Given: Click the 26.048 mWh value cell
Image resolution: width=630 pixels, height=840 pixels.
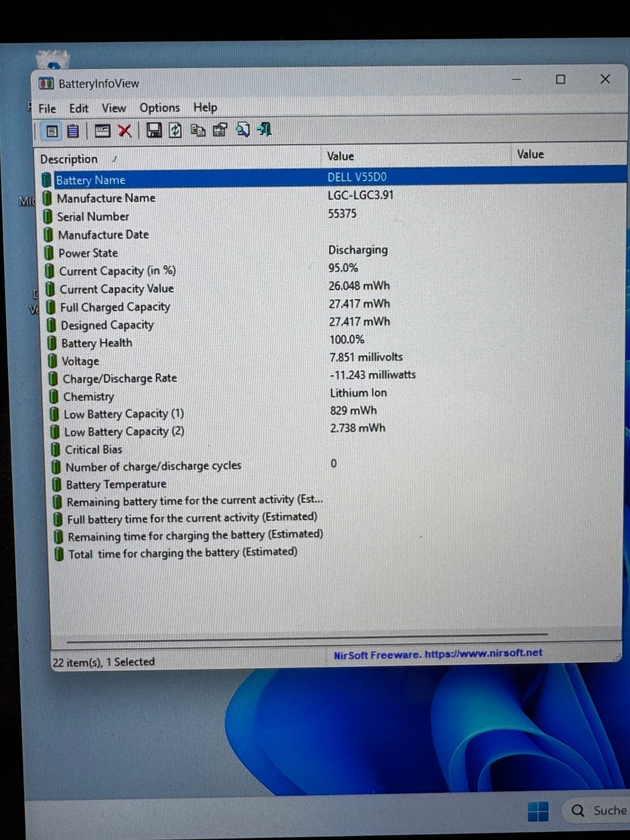Looking at the screenshot, I should (x=359, y=286).
